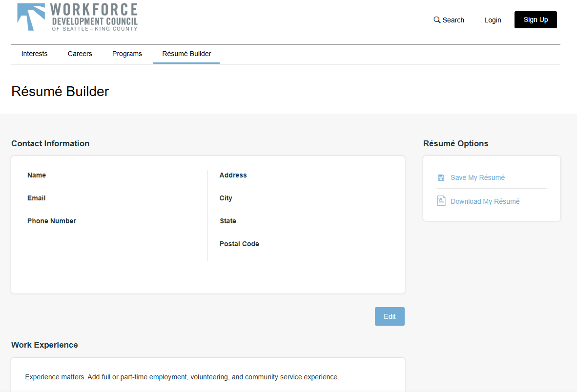577x392 pixels.
Task: Select the Phone Number field
Action: (x=52, y=221)
